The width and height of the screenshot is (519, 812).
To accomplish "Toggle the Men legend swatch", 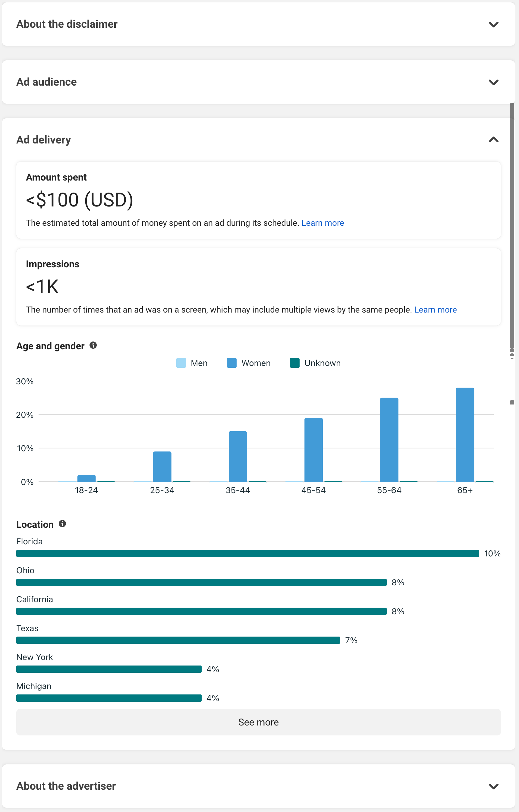I will (x=181, y=363).
